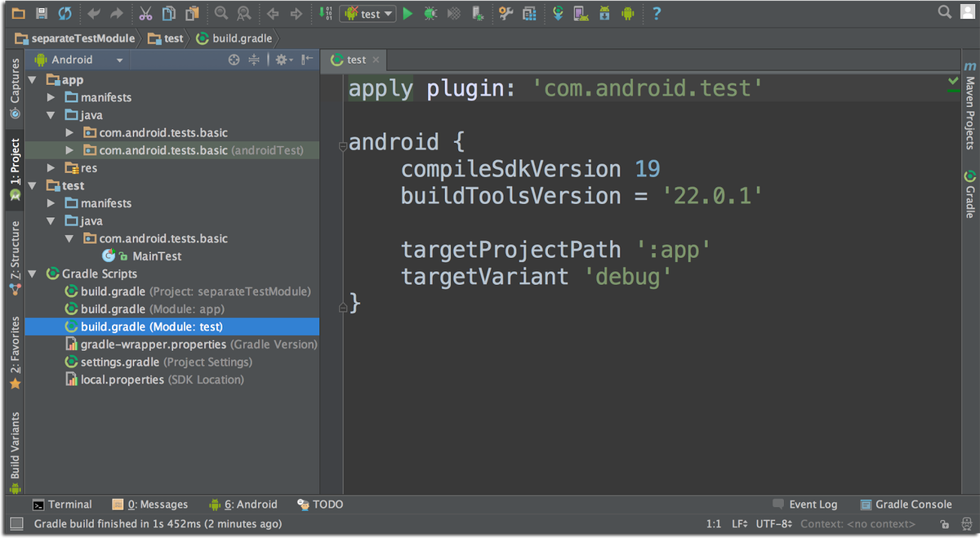This screenshot has width=980, height=538.
Task: Select gradle-wrapper.properties file
Action: pyautogui.click(x=191, y=345)
